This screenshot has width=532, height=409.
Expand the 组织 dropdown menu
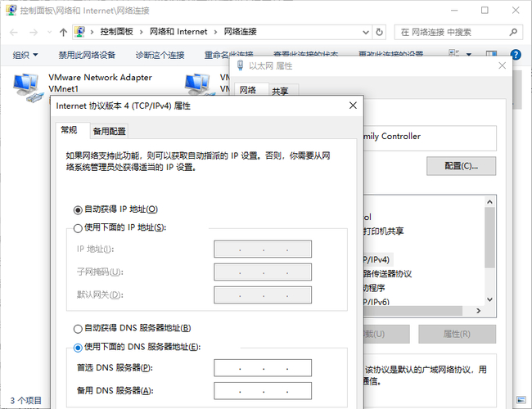pyautogui.click(x=25, y=55)
